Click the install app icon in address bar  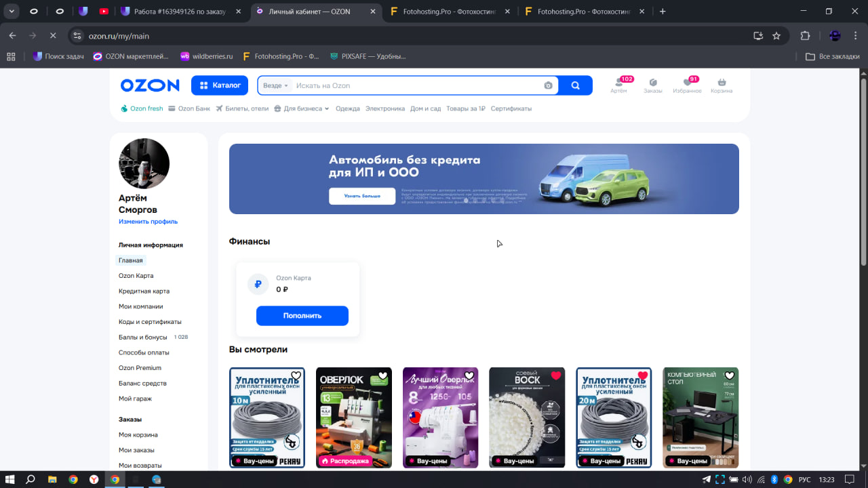pyautogui.click(x=758, y=36)
